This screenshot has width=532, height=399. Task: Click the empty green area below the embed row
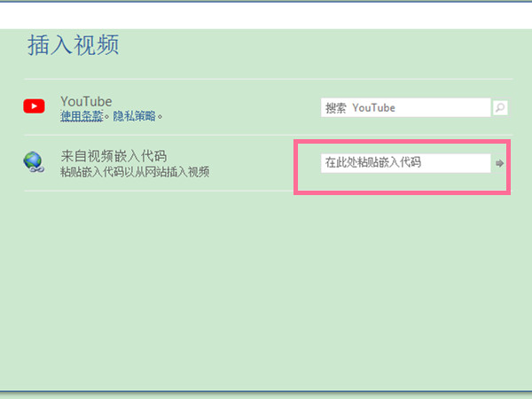click(x=266, y=284)
